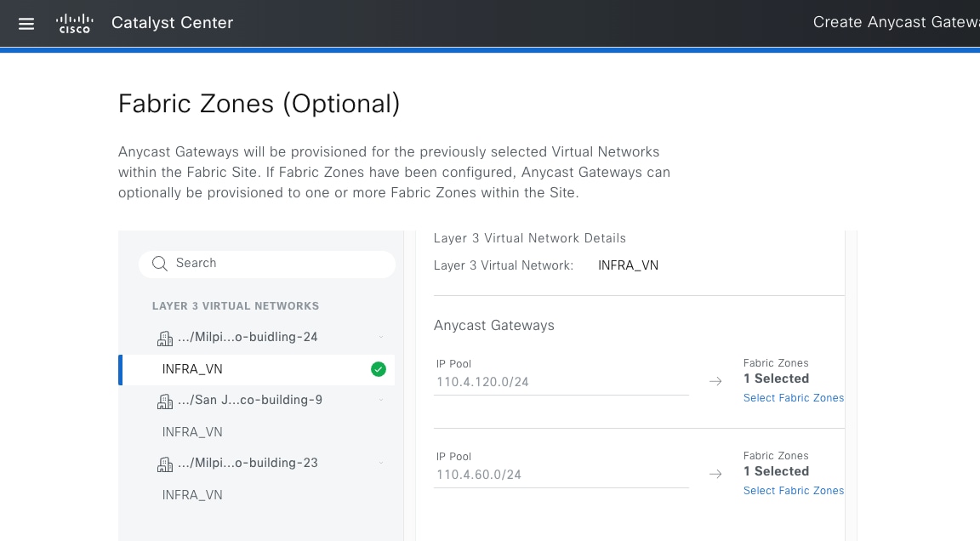Image resolution: width=980 pixels, height=541 pixels.
Task: Select INFRA_VN under Milpitas building-23
Action: pos(192,495)
